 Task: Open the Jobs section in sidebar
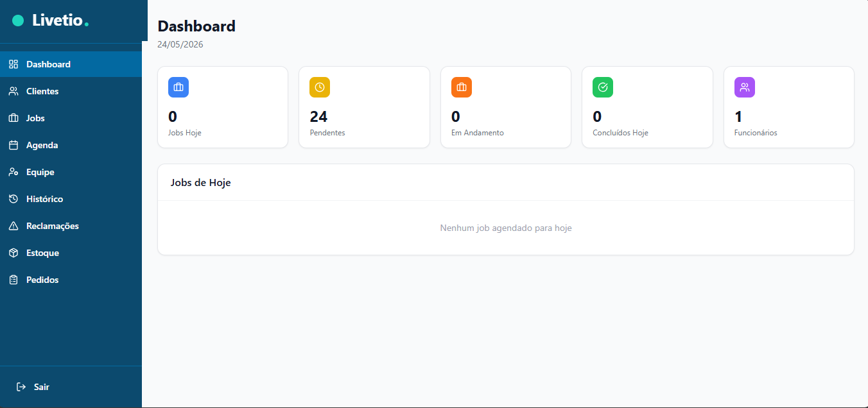click(x=71, y=118)
